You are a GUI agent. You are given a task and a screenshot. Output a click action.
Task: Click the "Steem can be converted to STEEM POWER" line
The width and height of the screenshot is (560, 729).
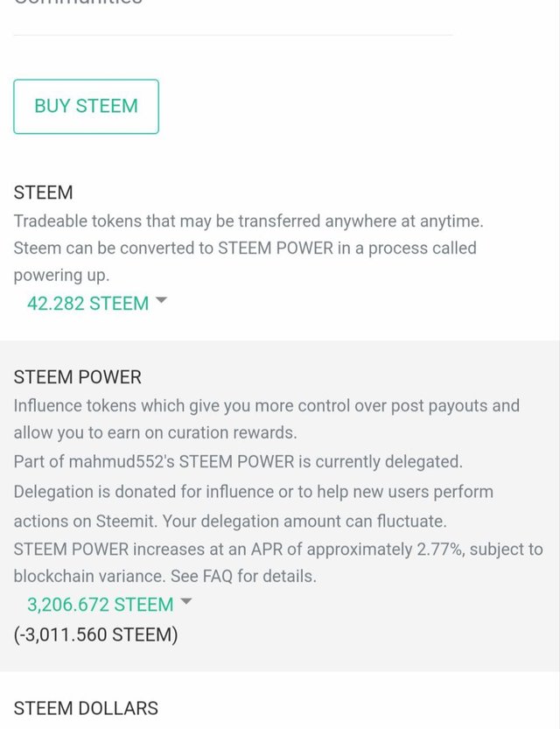tap(245, 249)
